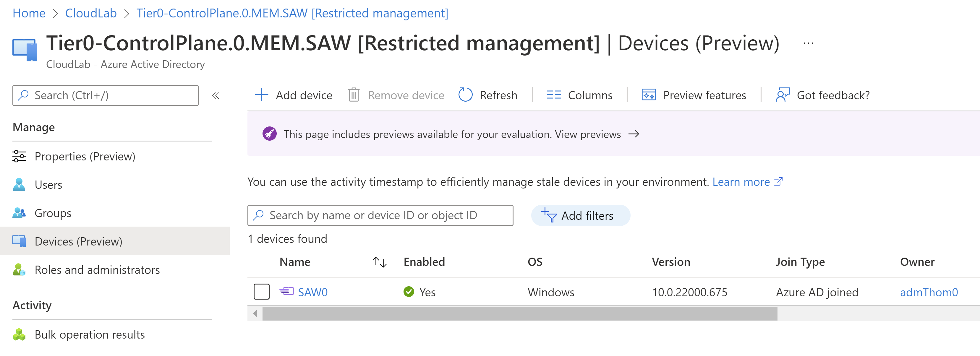The height and width of the screenshot is (356, 980).
Task: Click the OS column header
Action: [x=535, y=262]
